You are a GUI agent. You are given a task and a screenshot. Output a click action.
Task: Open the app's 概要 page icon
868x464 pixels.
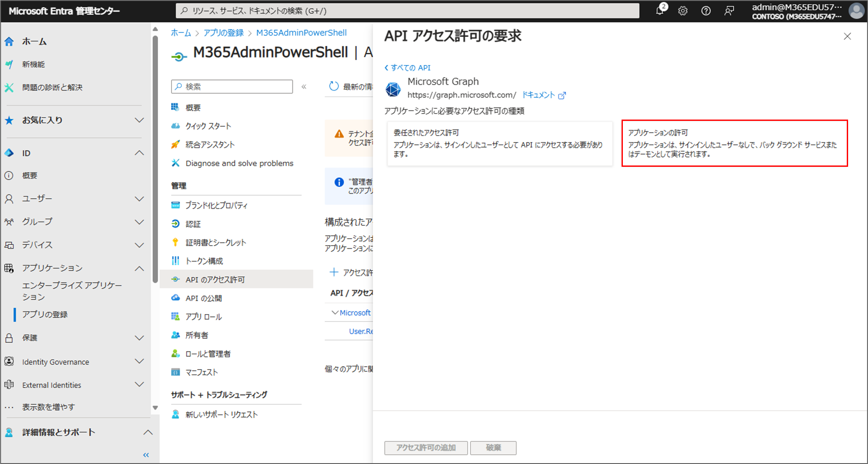[x=175, y=107]
